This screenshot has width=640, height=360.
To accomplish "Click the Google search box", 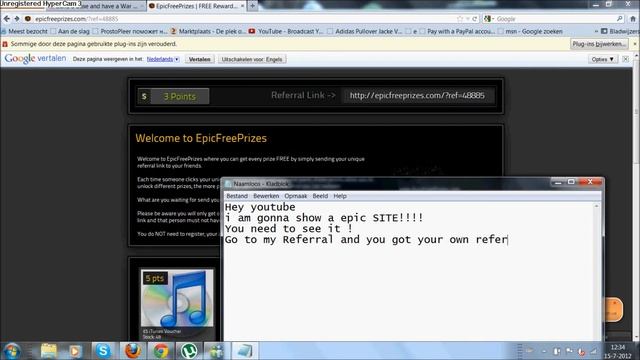I will point(555,19).
